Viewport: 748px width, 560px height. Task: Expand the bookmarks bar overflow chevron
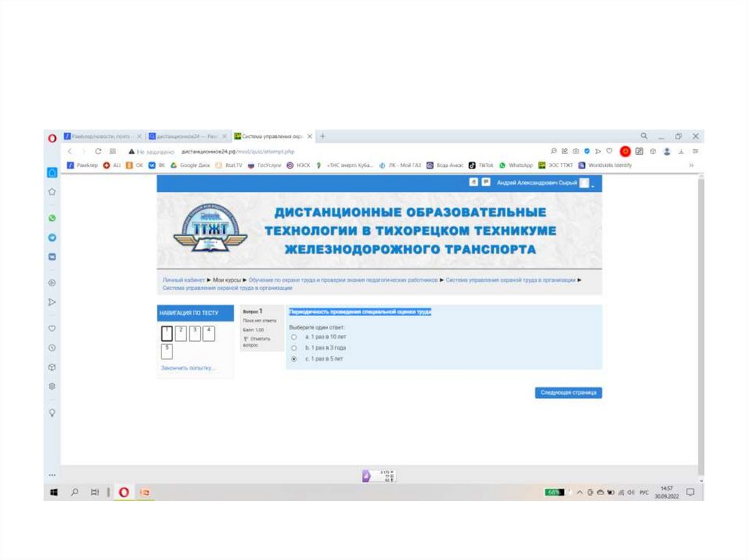point(691,165)
